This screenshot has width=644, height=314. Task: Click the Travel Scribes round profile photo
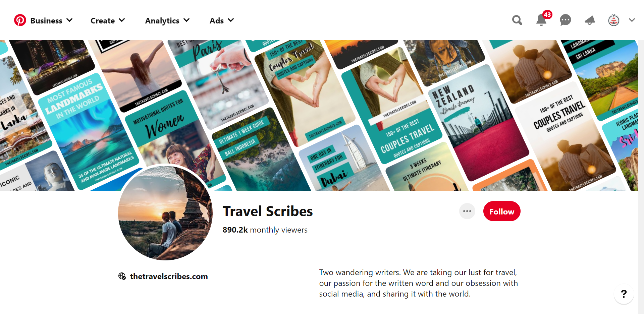pyautogui.click(x=165, y=212)
